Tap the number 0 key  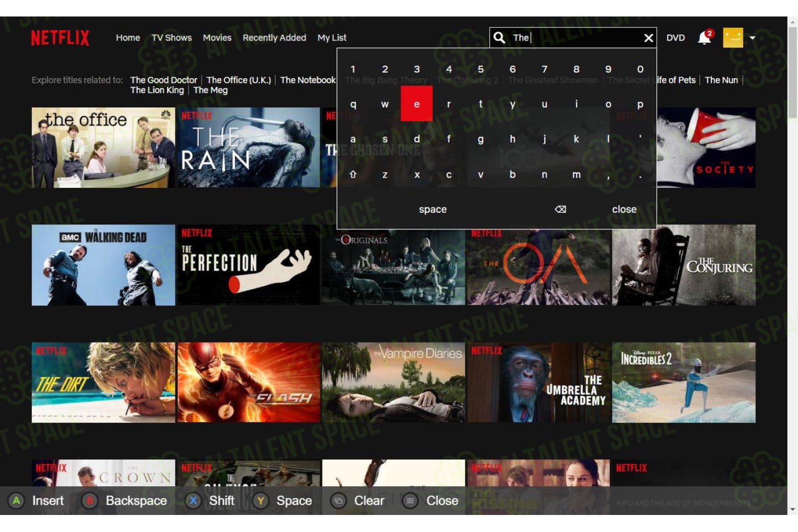(640, 69)
